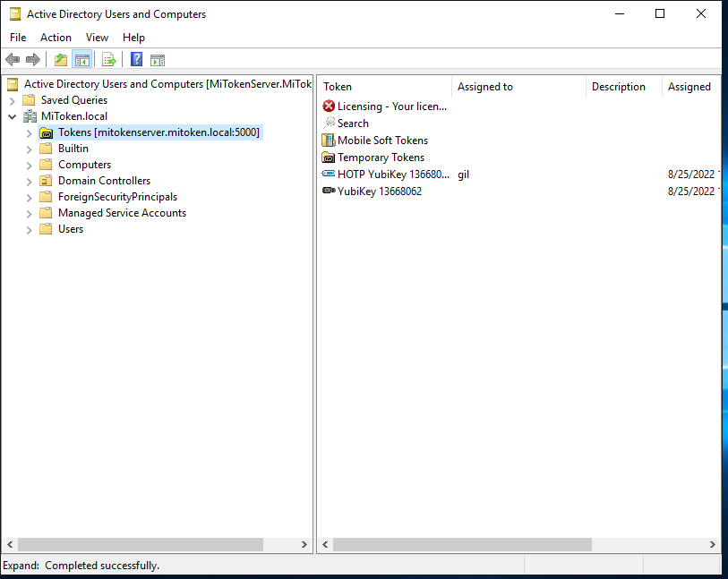Sort by the Assigned column header
Screen dimensions: 728x579
691,87
